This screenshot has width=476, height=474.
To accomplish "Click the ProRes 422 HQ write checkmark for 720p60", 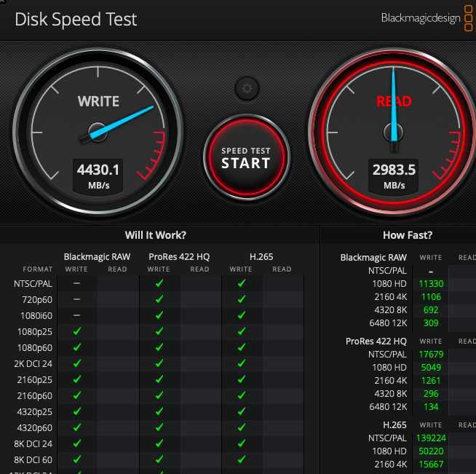I will (x=159, y=299).
